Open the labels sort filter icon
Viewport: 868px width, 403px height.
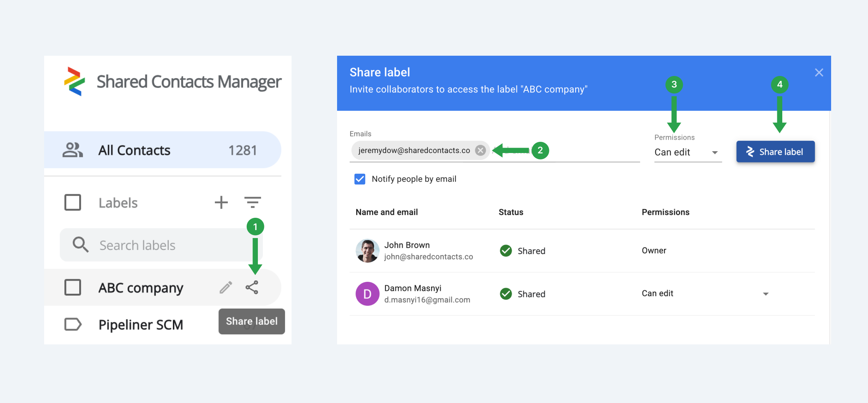[252, 202]
